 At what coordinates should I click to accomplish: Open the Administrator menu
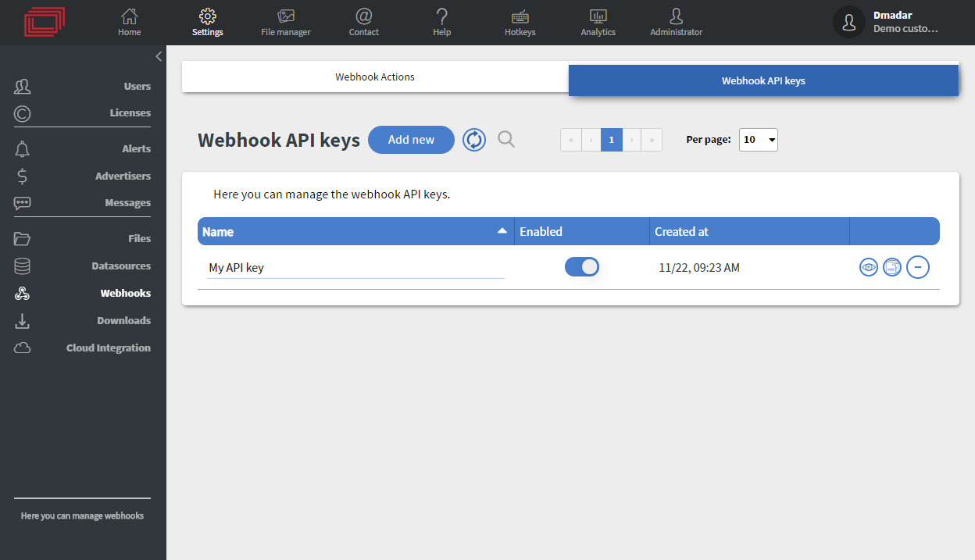pyautogui.click(x=676, y=22)
